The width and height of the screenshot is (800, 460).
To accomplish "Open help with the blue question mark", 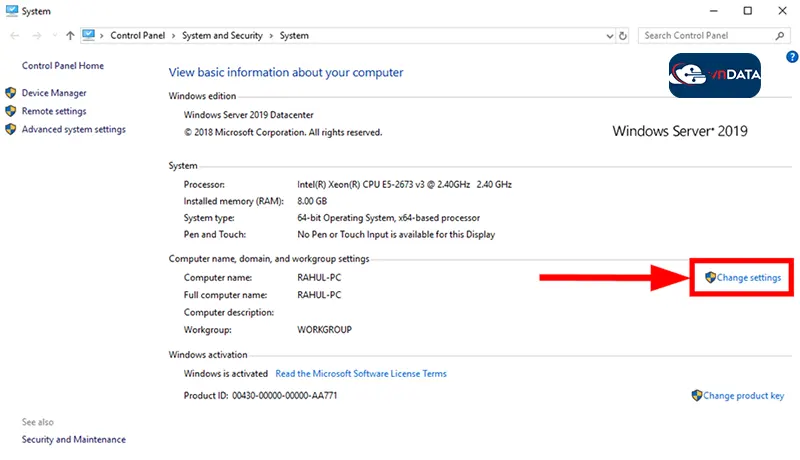I will pyautogui.click(x=792, y=57).
